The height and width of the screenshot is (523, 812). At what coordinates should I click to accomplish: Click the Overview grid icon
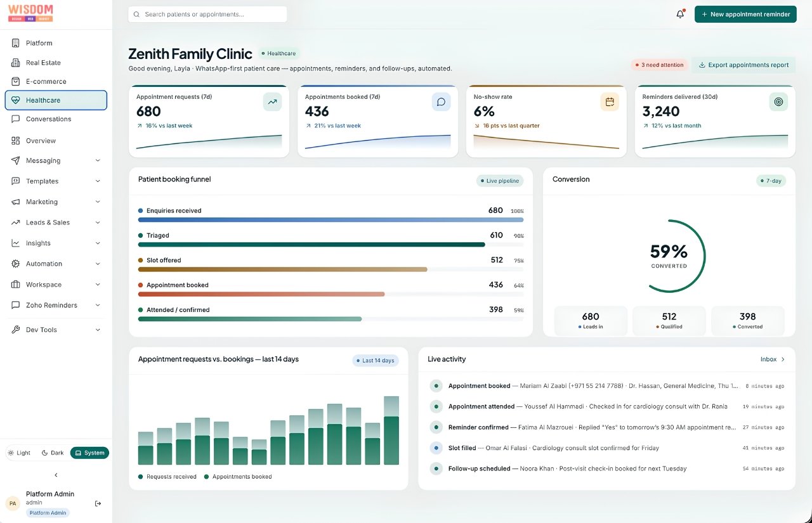tap(15, 141)
